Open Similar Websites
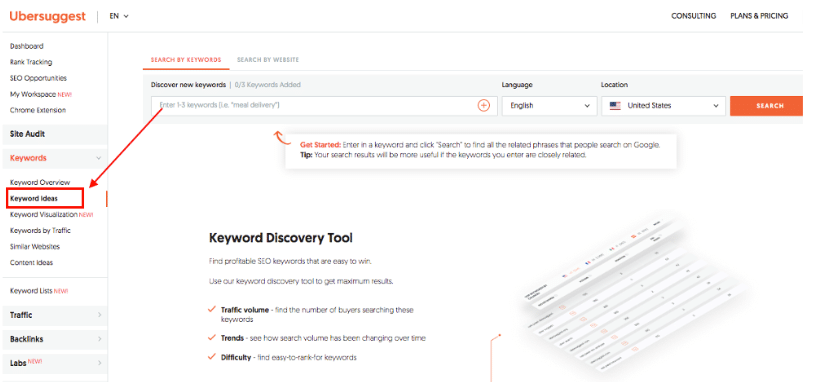 coord(35,246)
